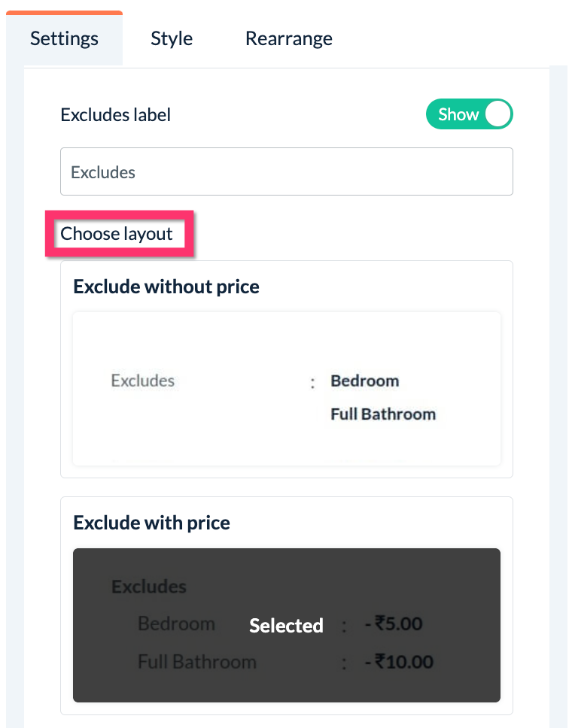Toggle the Excludes label Show switch
The width and height of the screenshot is (569, 728).
(469, 114)
